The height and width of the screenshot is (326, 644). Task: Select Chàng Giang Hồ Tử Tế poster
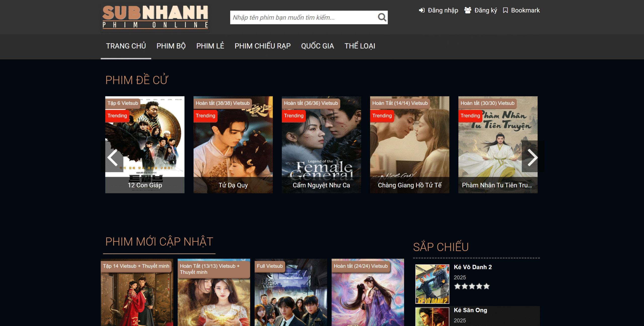[409, 145]
